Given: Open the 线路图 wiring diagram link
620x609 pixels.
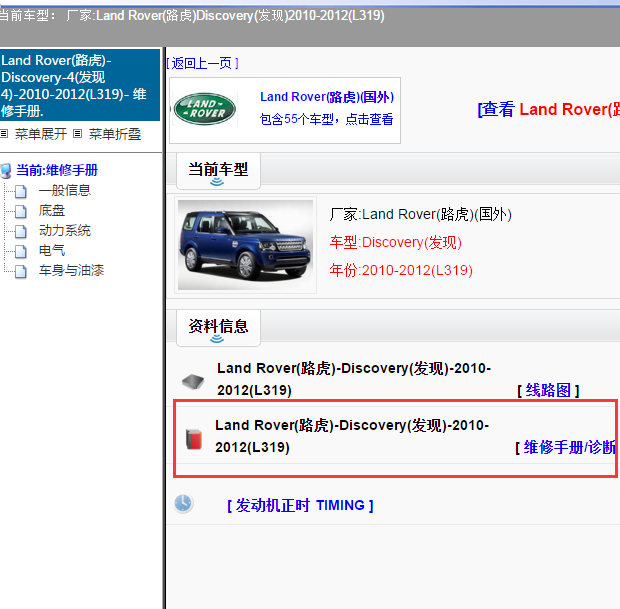Looking at the screenshot, I should click(x=548, y=391).
